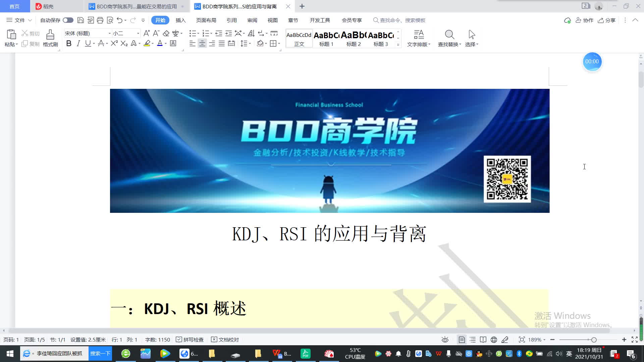Viewport: 644px width, 362px height.
Task: Expand the styles gallery more arrow
Action: [x=398, y=44]
